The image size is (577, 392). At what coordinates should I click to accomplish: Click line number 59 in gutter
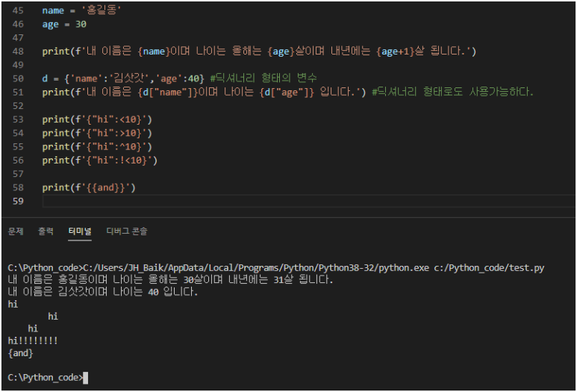coord(18,201)
